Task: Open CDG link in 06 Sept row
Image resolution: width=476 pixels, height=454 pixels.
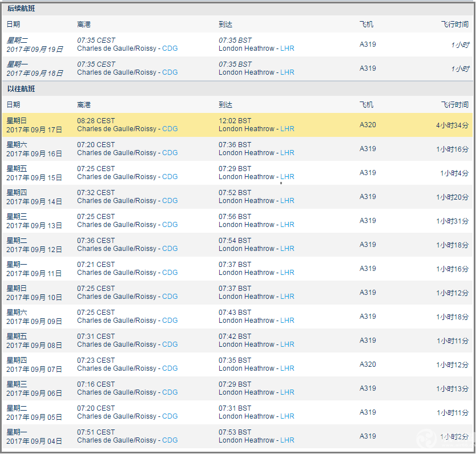Action: [170, 392]
